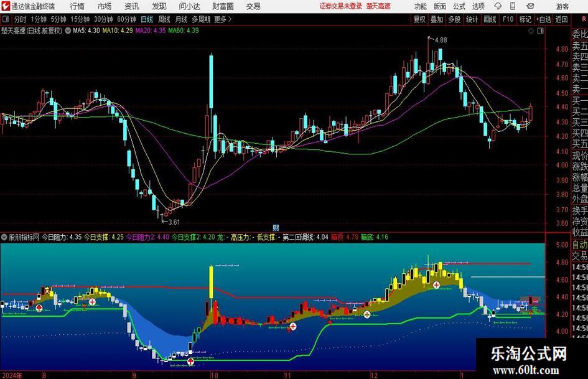
Task: Click the 游客 guest account label
Action: [562, 6]
